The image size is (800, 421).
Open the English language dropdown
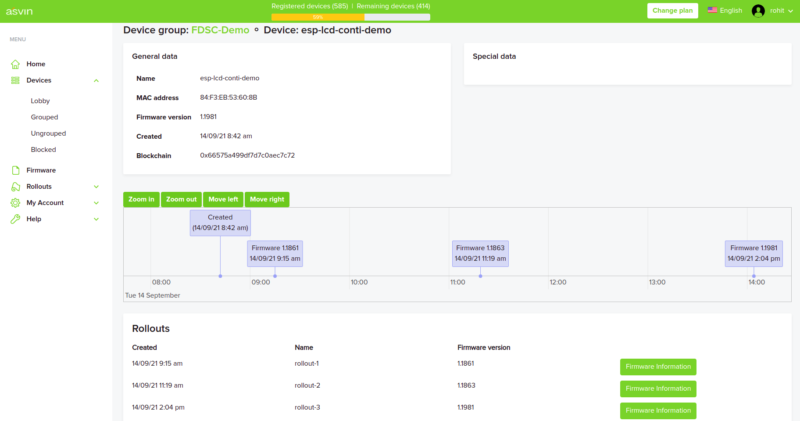click(x=725, y=11)
